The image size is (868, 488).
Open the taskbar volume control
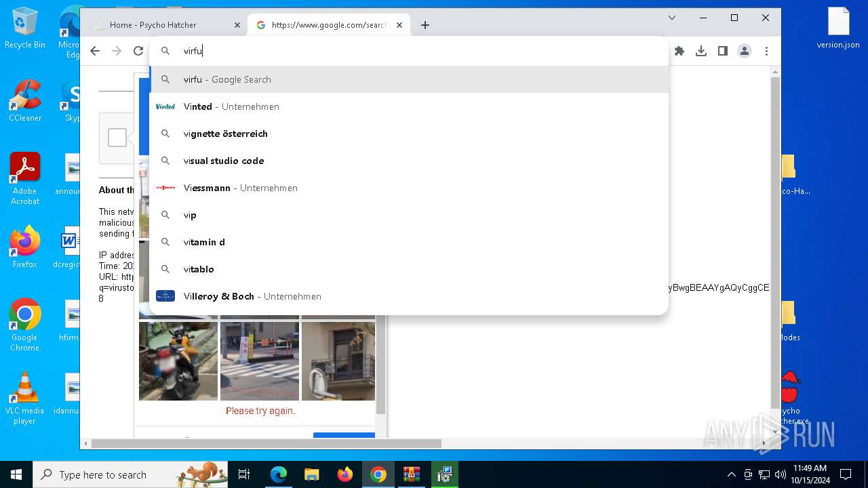point(781,474)
